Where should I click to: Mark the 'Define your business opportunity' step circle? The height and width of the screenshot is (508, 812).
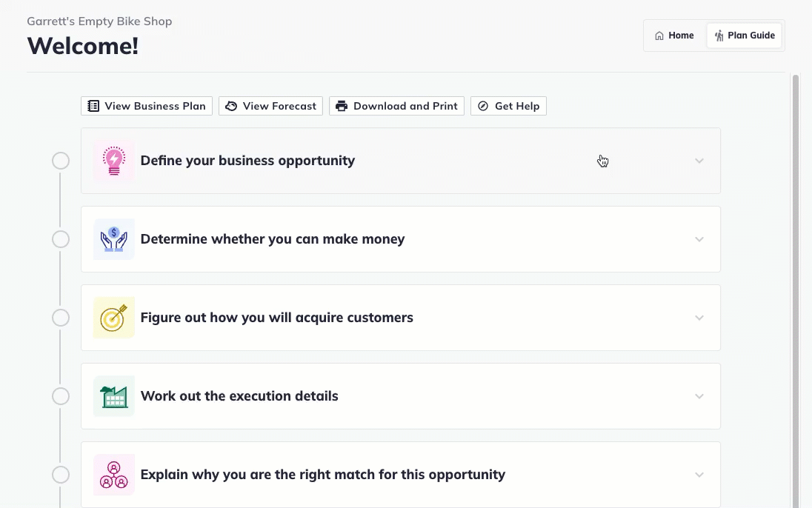tap(61, 161)
